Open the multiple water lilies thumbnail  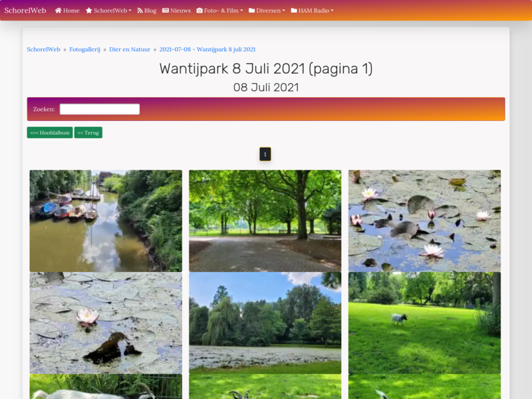[x=424, y=221]
